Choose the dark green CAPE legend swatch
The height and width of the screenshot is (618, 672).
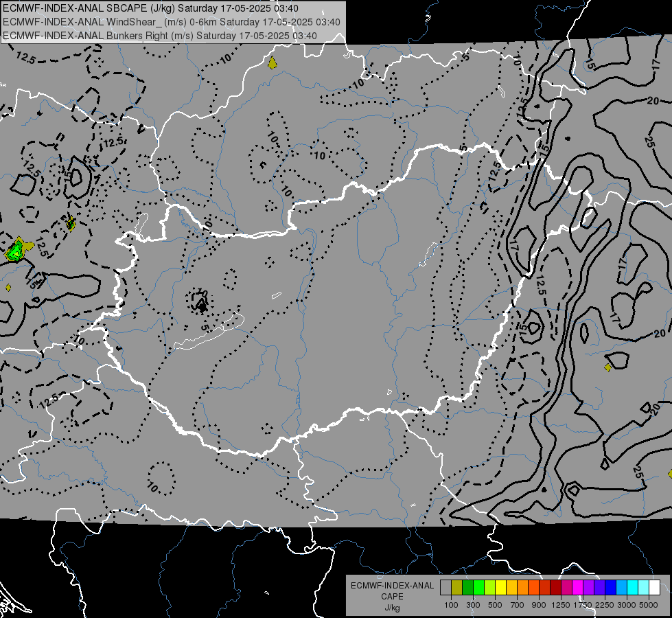467,587
